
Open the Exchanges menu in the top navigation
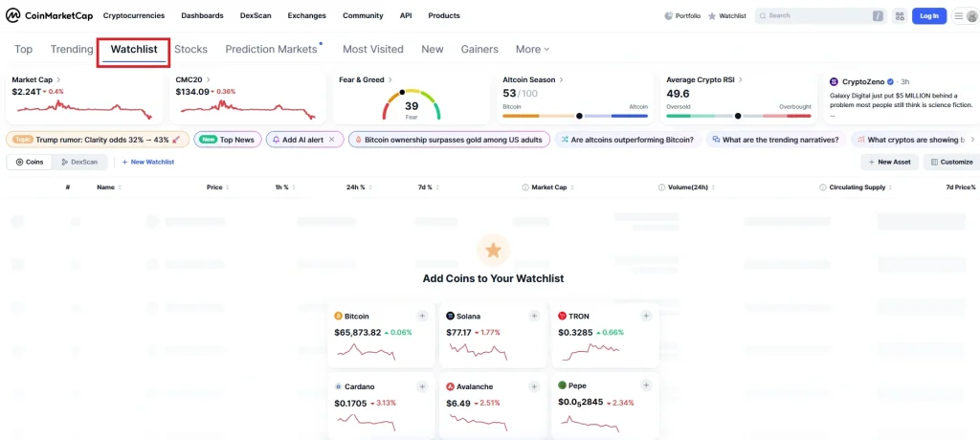[x=307, y=15]
